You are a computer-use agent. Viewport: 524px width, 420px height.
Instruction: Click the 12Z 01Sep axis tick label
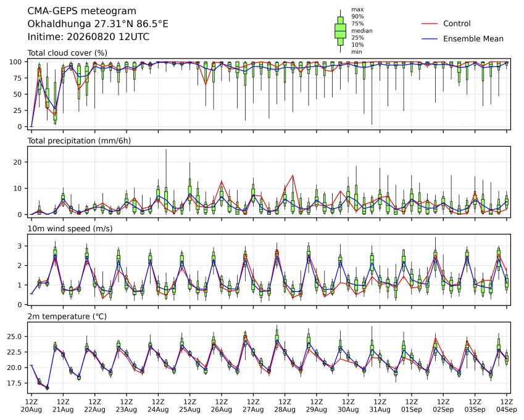(x=412, y=406)
